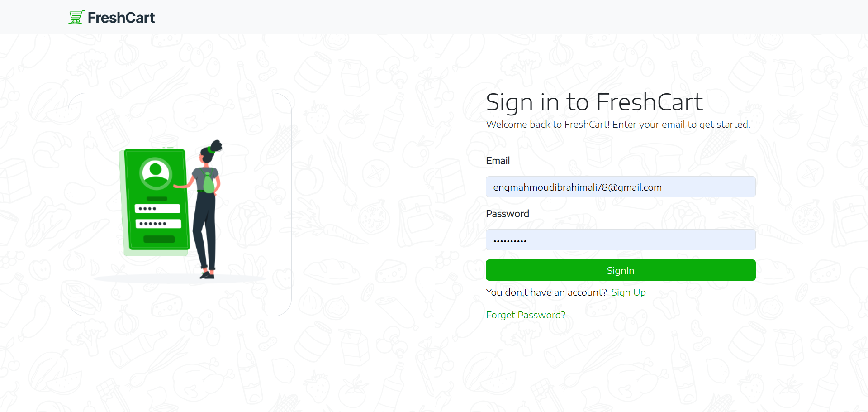This screenshot has width=868, height=412.
Task: Click the six-dot password field in the illustration
Action: coord(158,224)
